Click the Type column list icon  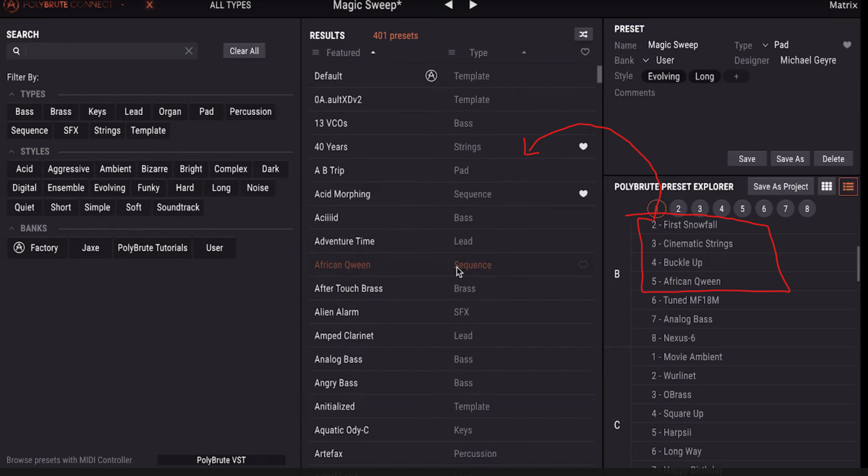pyautogui.click(x=451, y=53)
